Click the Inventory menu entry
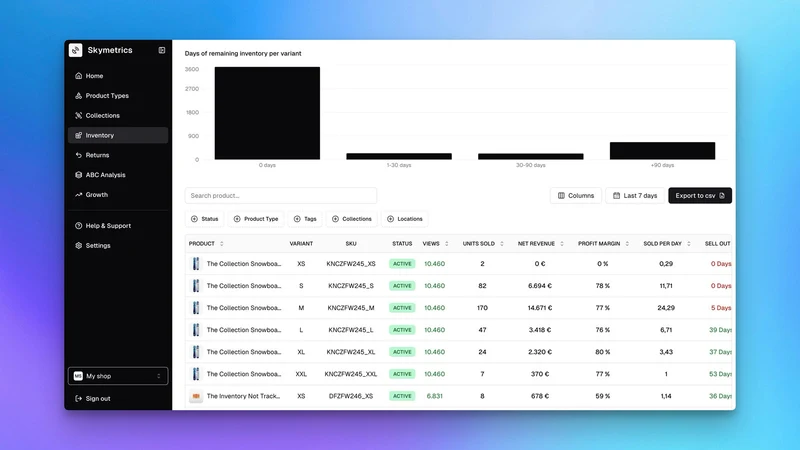 pyautogui.click(x=118, y=135)
